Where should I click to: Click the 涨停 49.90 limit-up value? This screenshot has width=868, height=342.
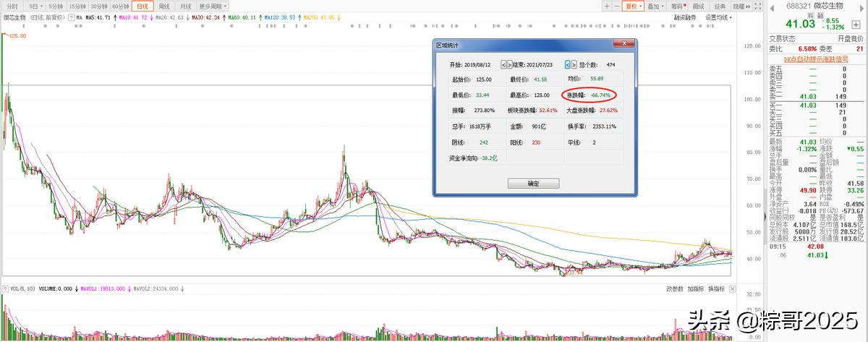pos(808,189)
